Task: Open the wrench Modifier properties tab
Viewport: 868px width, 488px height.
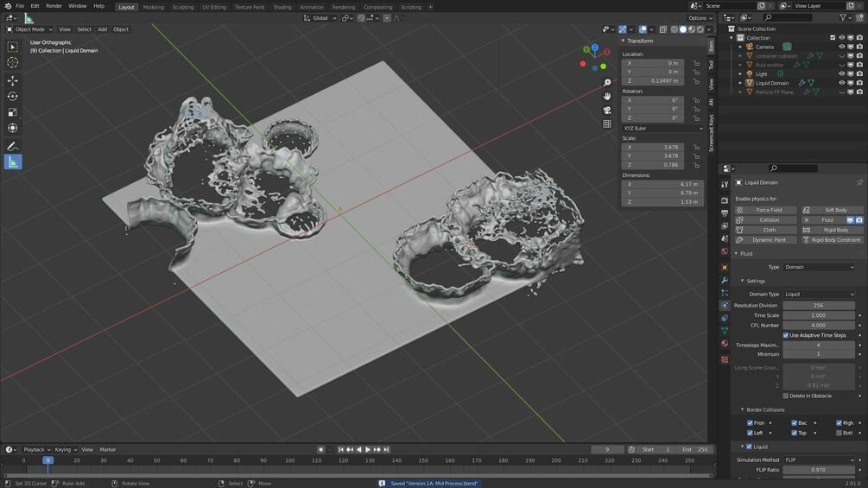Action: (x=724, y=280)
